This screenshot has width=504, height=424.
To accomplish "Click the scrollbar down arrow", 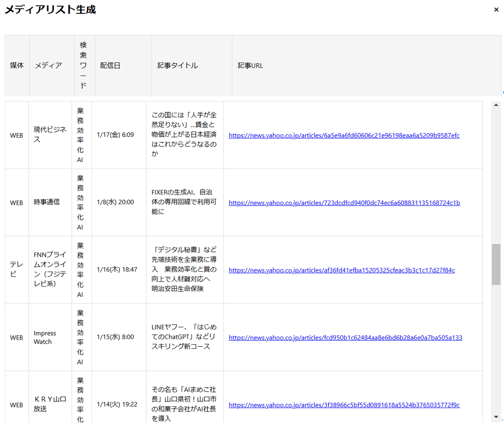I will (x=496, y=417).
